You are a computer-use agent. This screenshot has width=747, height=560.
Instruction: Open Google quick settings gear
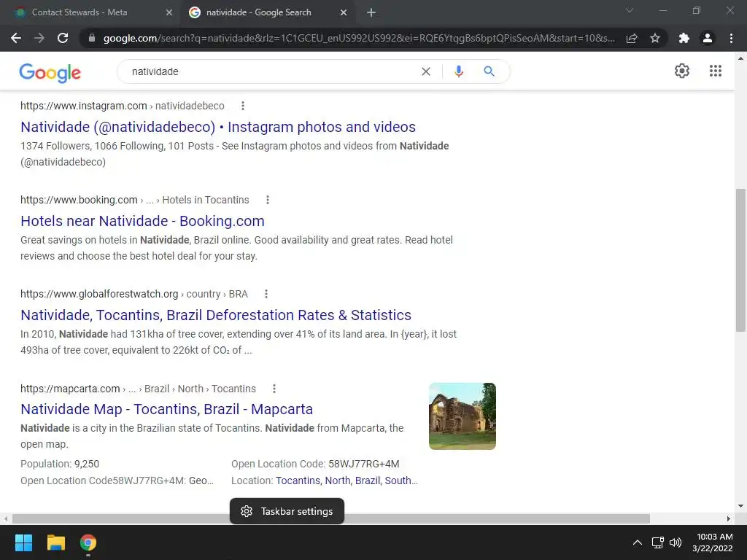(682, 71)
